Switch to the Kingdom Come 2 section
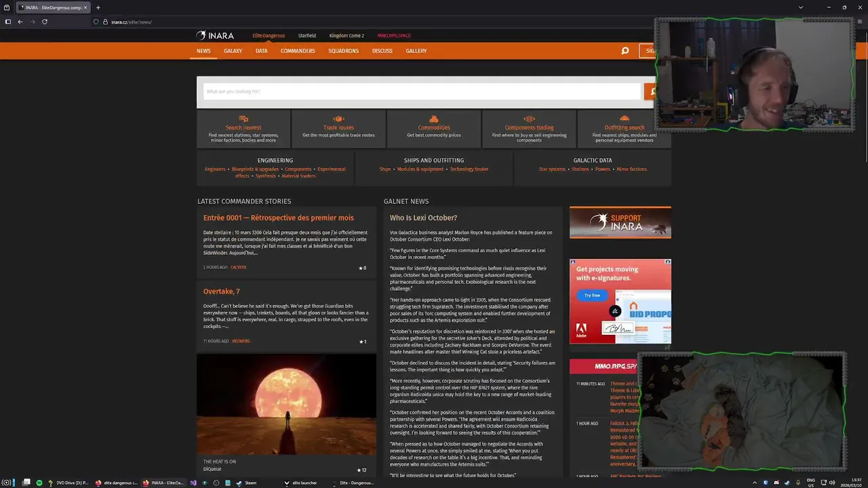Viewport: 868px width, 488px height. [x=347, y=35]
